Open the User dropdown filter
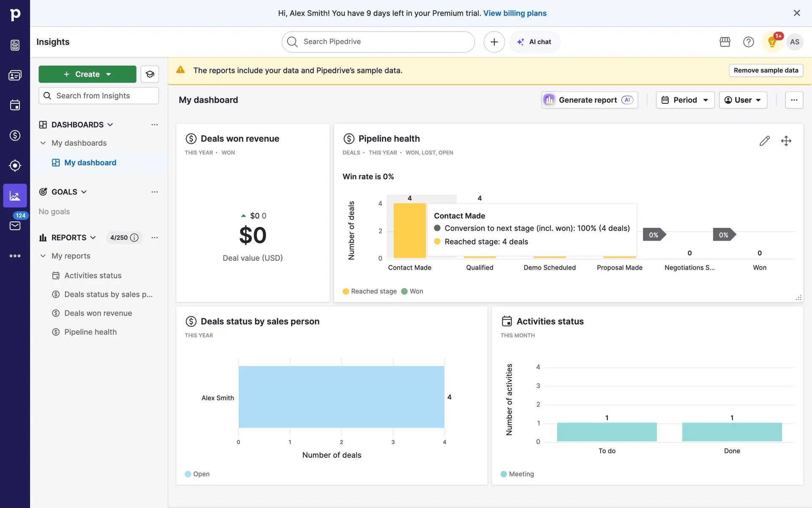 pyautogui.click(x=743, y=100)
